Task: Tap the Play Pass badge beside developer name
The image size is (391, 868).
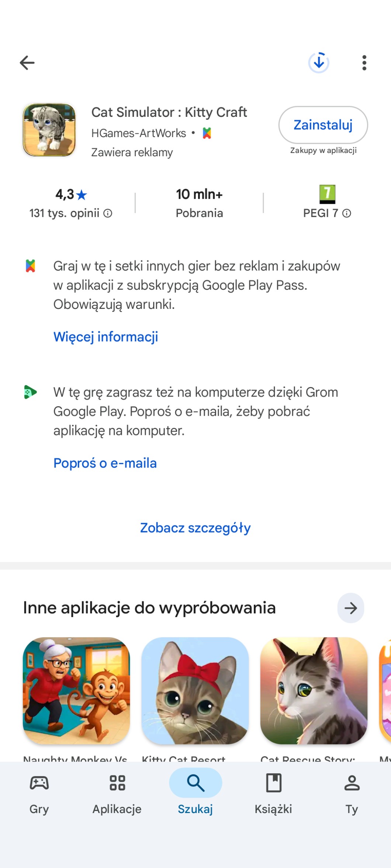Action: coord(207,133)
